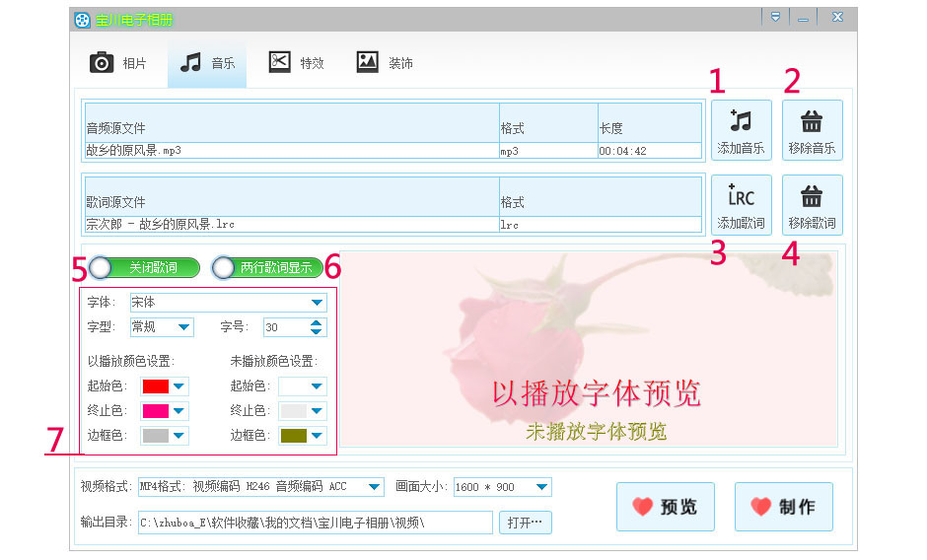Screen dimensions: 927x560
Task: Click the light gray unplayed 终止色 swatch
Action: pyautogui.click(x=293, y=411)
